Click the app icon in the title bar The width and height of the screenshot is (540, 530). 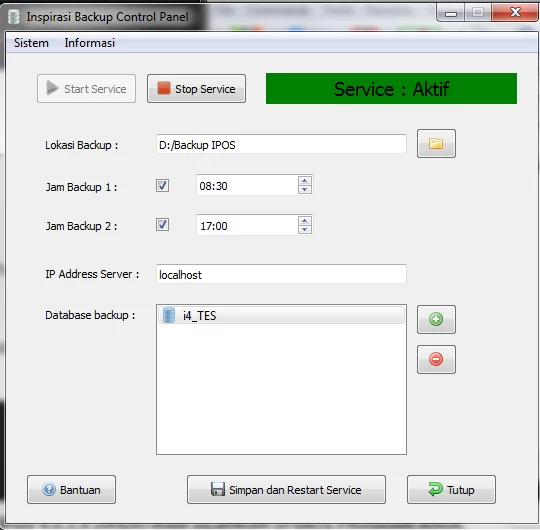point(14,17)
